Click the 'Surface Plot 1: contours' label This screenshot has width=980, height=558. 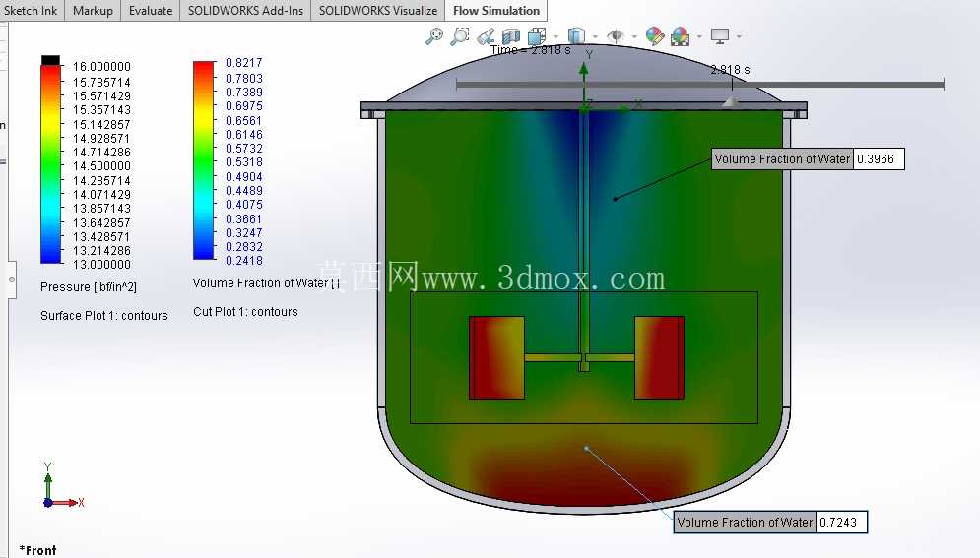pos(103,315)
